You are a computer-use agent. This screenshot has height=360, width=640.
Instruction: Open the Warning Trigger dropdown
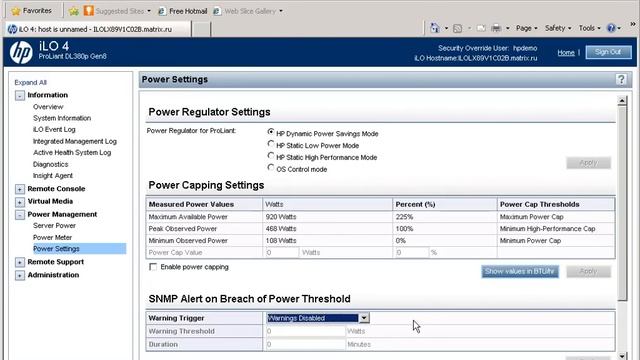pos(318,318)
